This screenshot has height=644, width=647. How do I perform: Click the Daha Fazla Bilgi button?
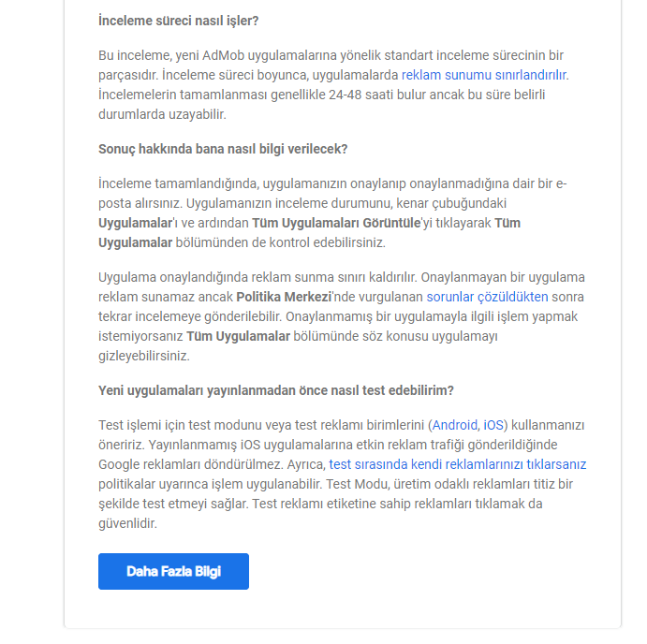[x=173, y=571]
